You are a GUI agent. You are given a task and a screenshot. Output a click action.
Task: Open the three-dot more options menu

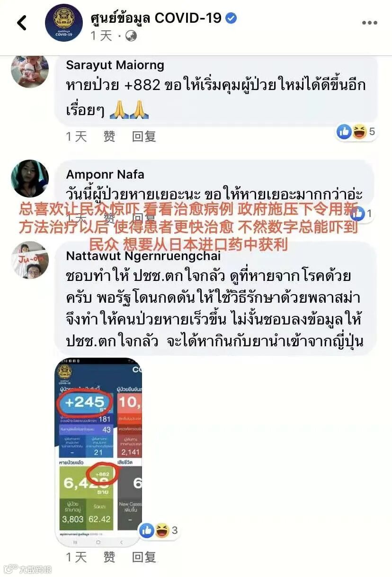tap(369, 23)
